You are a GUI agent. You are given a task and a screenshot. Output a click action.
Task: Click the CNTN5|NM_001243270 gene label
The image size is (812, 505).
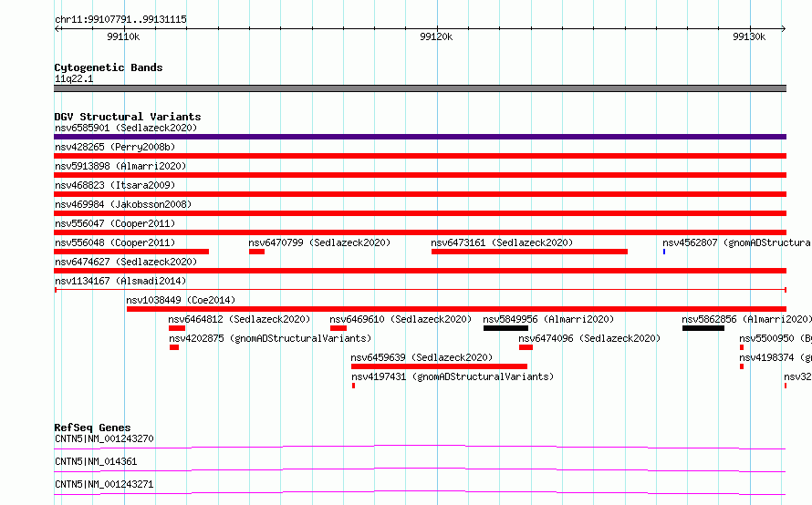coord(104,438)
